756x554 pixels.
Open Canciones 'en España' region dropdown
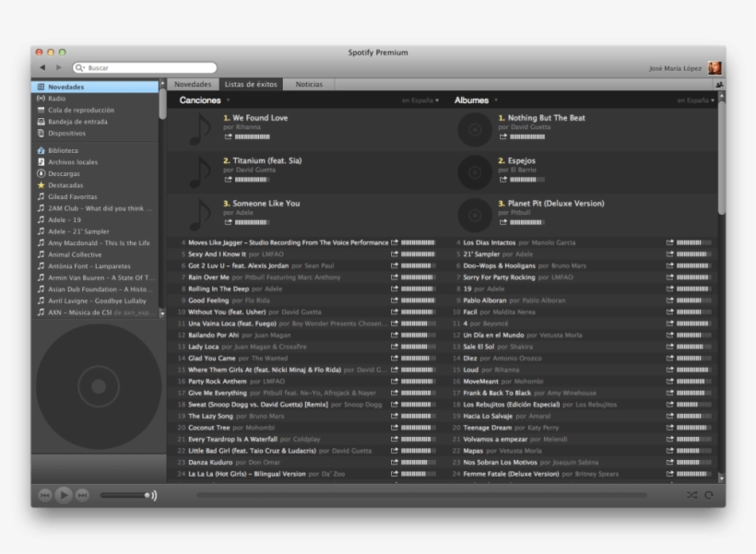[419, 100]
